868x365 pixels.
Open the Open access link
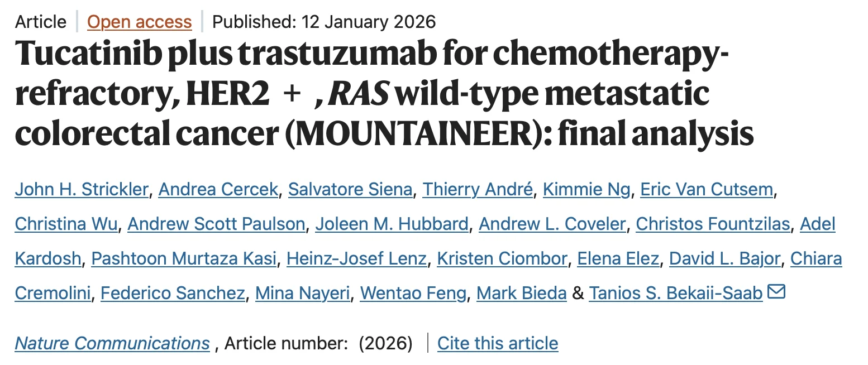140,22
